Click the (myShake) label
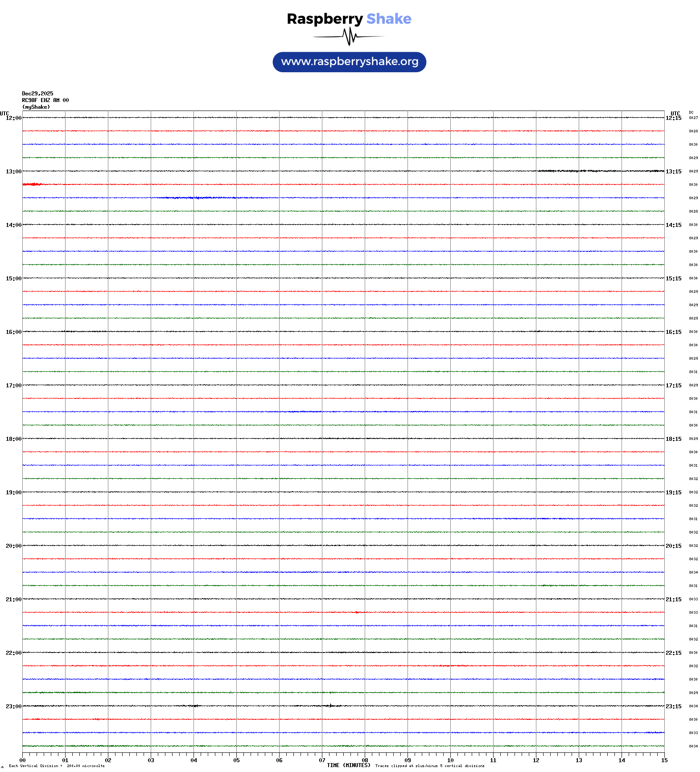 pyautogui.click(x=36, y=107)
